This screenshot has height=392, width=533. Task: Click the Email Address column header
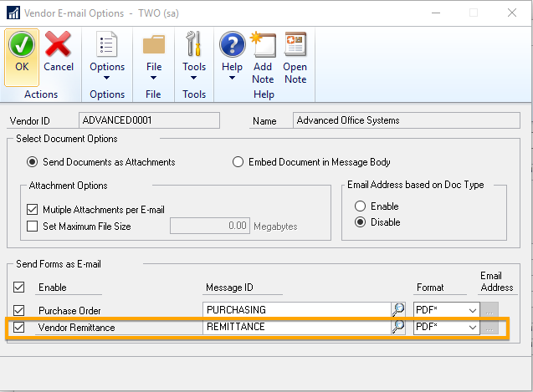point(496,282)
